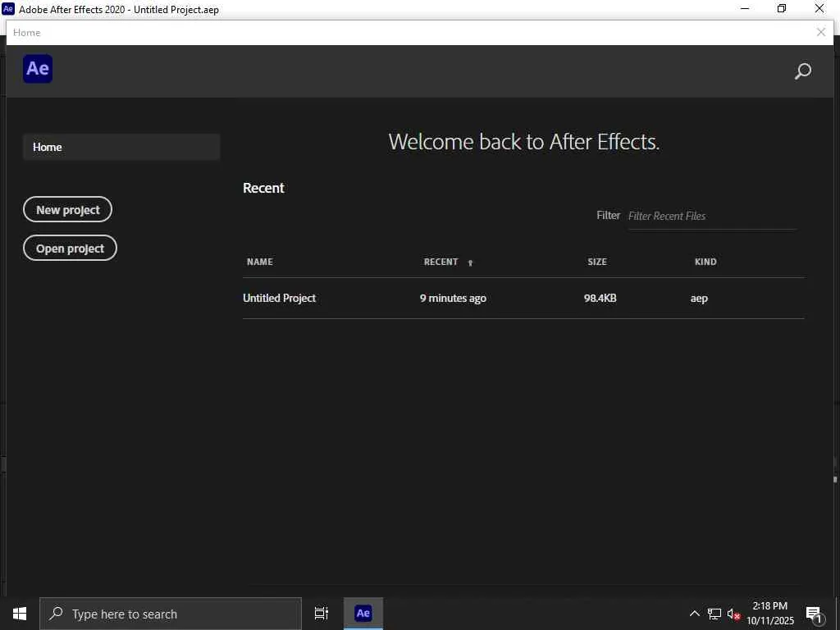Viewport: 840px width, 630px height.
Task: Minimize the After Effects window
Action: point(745,8)
